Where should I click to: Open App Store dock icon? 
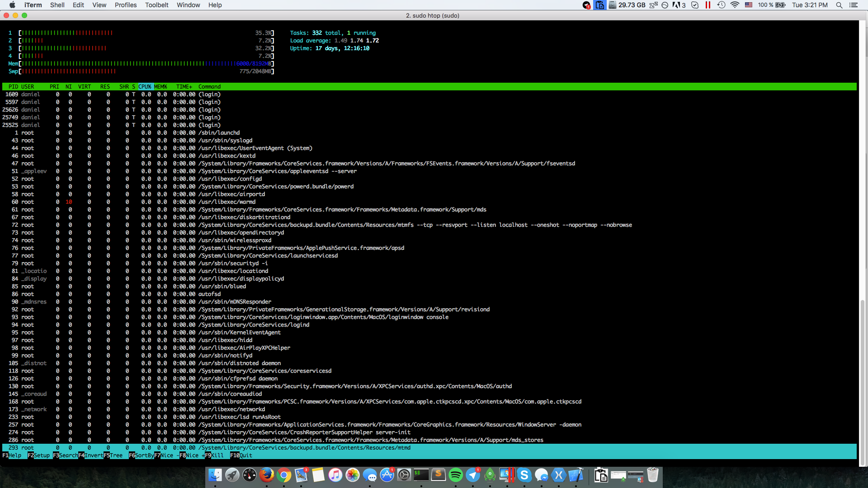coord(387,475)
